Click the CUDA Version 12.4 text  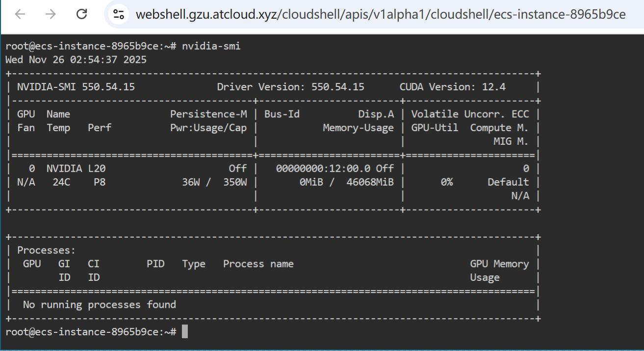pos(452,87)
